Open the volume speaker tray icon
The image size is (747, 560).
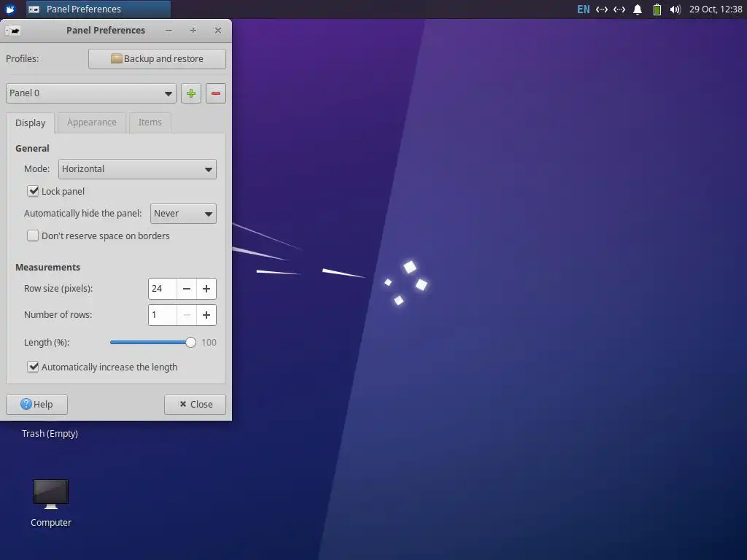pos(675,9)
